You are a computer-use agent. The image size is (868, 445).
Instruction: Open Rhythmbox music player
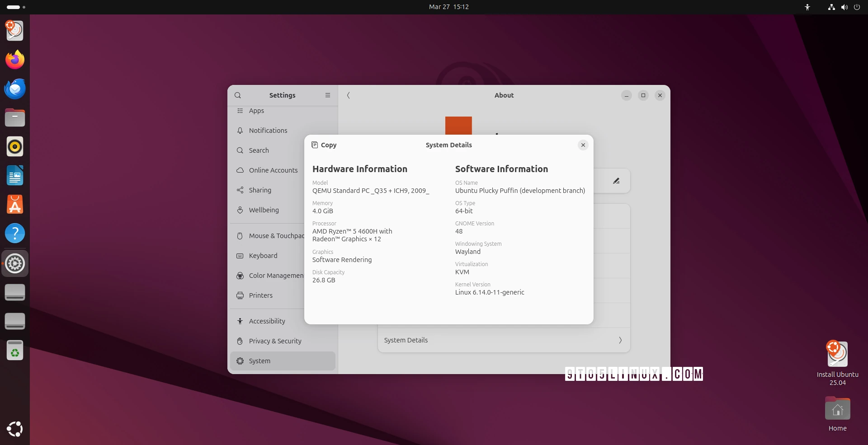tap(14, 146)
